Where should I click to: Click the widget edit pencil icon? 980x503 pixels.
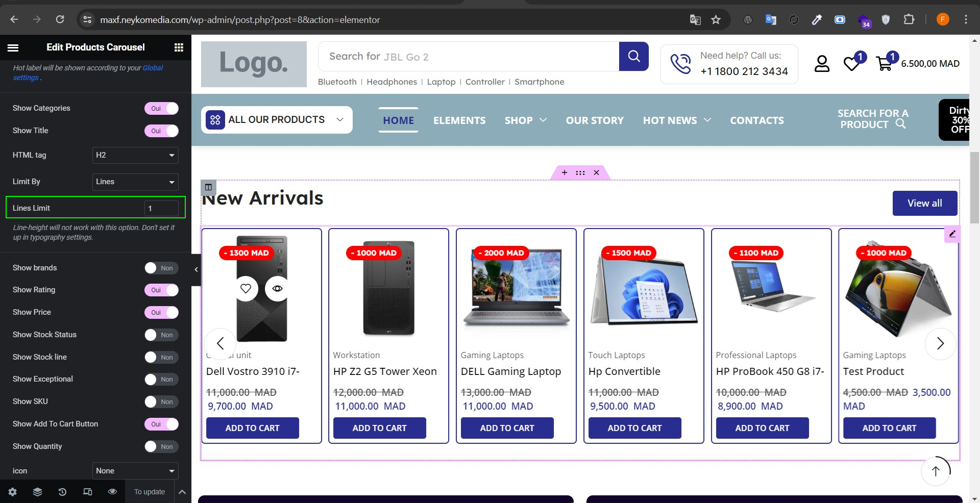coord(952,234)
